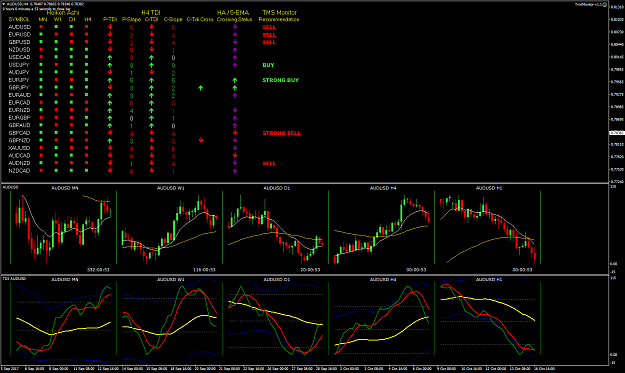Click the EURAUD symbol label
625x373 pixels.
pos(20,95)
